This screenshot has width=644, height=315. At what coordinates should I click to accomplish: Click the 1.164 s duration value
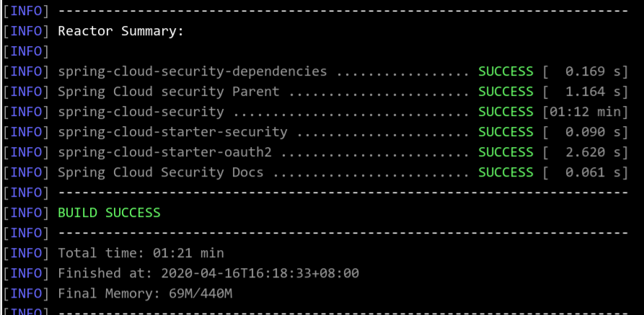(x=586, y=92)
